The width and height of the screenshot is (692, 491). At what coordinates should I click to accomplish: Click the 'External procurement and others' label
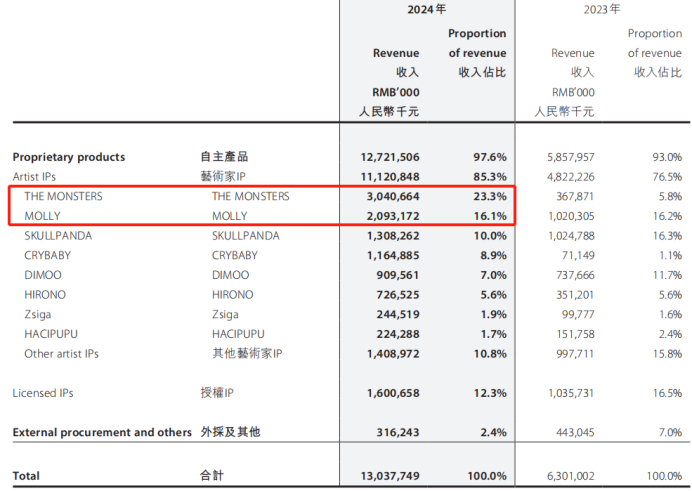(102, 432)
